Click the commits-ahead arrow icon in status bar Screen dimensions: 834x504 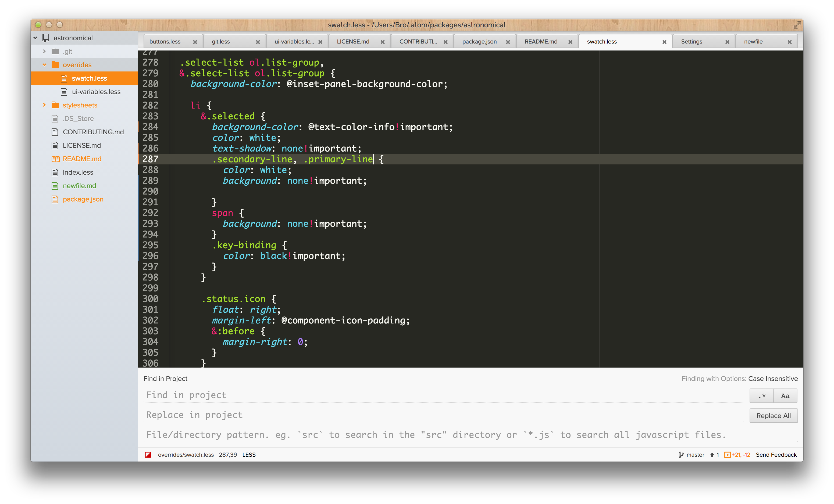tap(712, 455)
